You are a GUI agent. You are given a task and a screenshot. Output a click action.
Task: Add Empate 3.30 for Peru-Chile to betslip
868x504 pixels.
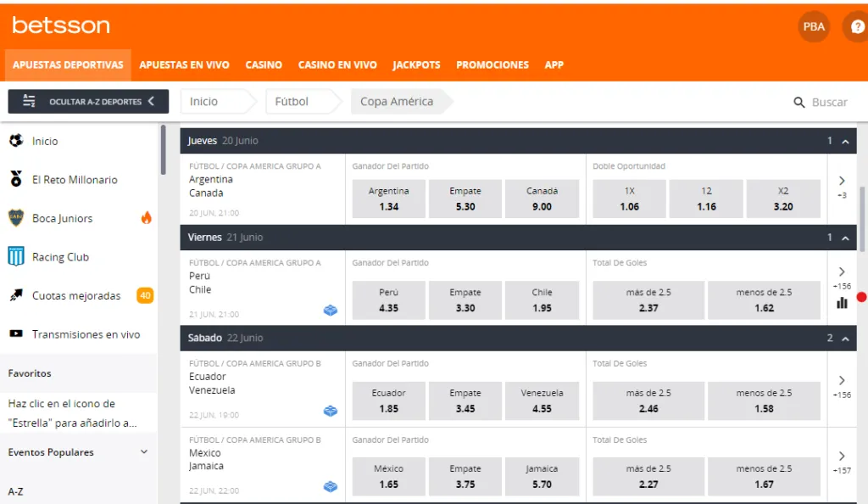pyautogui.click(x=465, y=300)
